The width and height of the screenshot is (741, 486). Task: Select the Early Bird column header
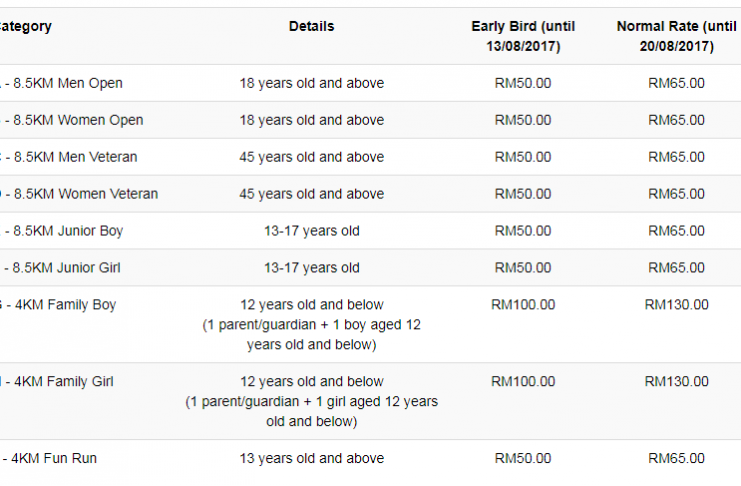point(523,36)
